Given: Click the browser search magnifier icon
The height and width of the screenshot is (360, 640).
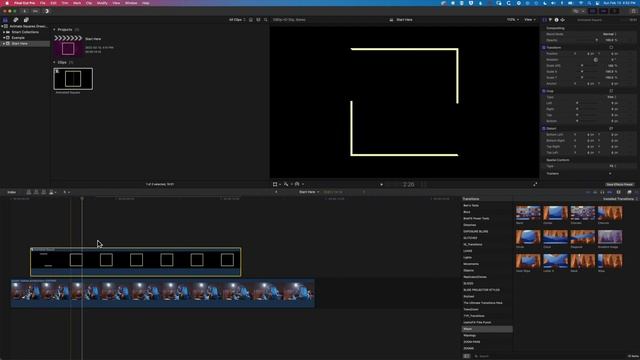Looking at the screenshot, I should click(266, 20).
